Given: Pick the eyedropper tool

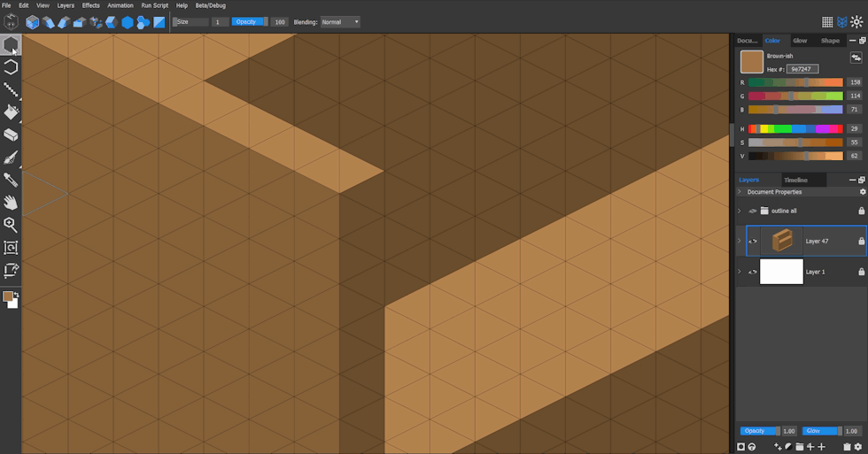Looking at the screenshot, I should (11, 180).
